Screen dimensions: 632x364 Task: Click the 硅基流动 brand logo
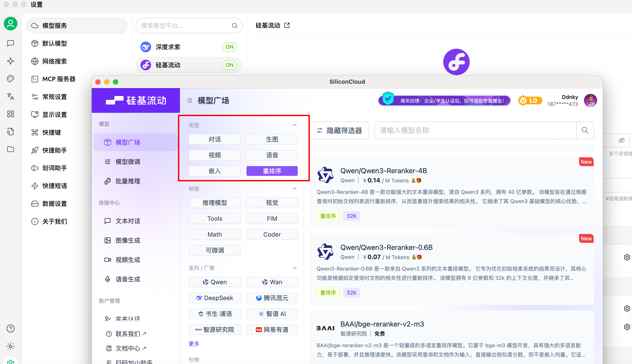(136, 100)
